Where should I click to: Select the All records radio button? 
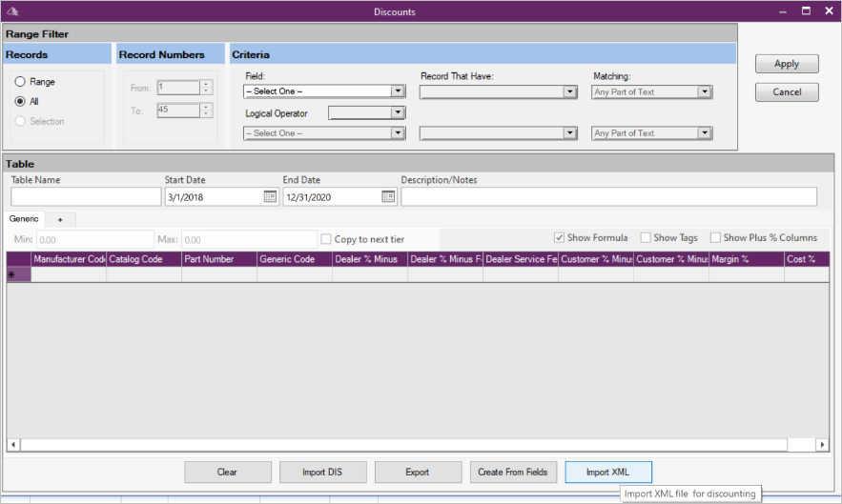click(20, 101)
